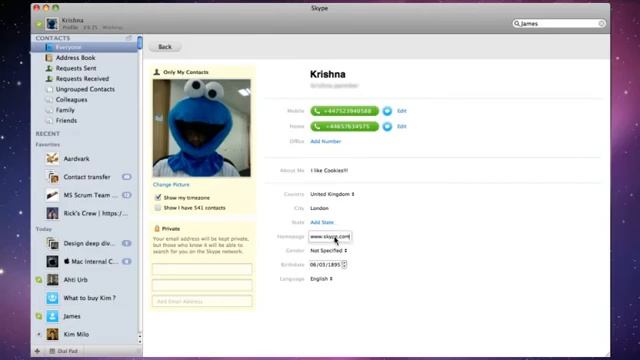The width and height of the screenshot is (640, 360).
Task: Open Ahti Urb contact avatar
Action: (x=52, y=280)
